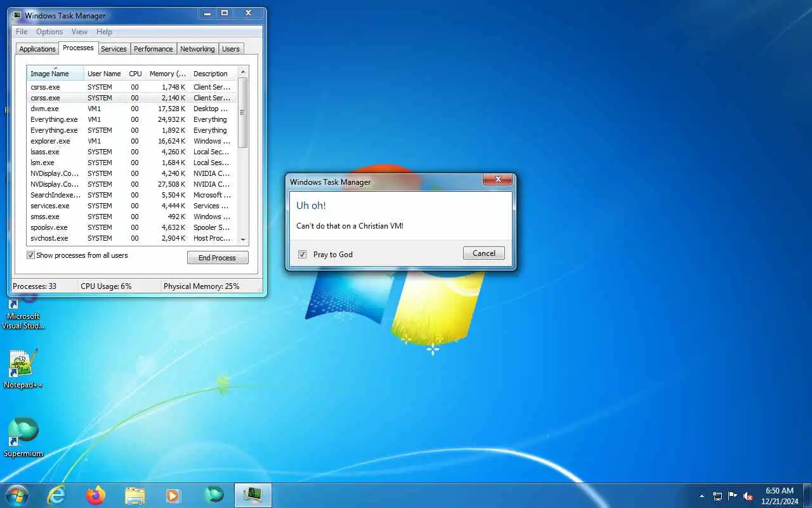This screenshot has height=508, width=812.
Task: Open the Options menu
Action: tap(49, 32)
